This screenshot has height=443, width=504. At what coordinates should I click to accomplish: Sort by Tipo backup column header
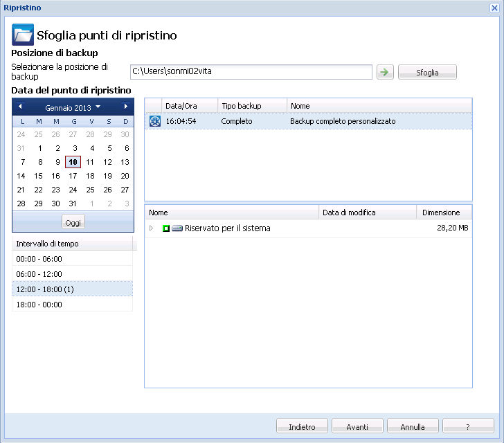coord(253,106)
